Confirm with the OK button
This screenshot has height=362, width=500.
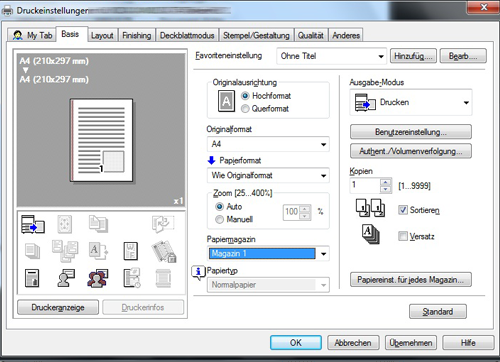(x=296, y=343)
